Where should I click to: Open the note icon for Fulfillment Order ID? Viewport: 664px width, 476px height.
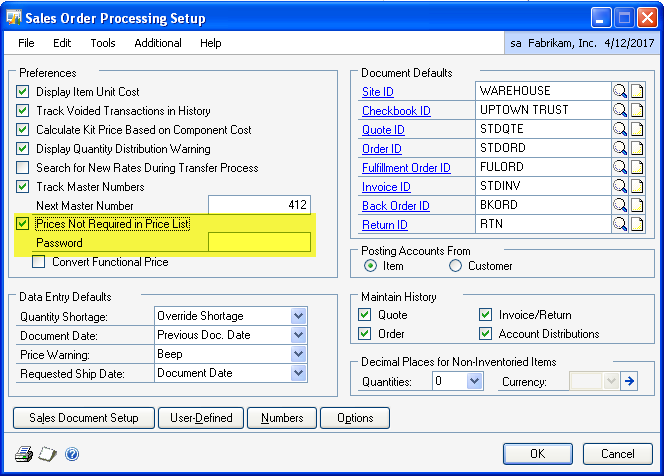pyautogui.click(x=637, y=167)
